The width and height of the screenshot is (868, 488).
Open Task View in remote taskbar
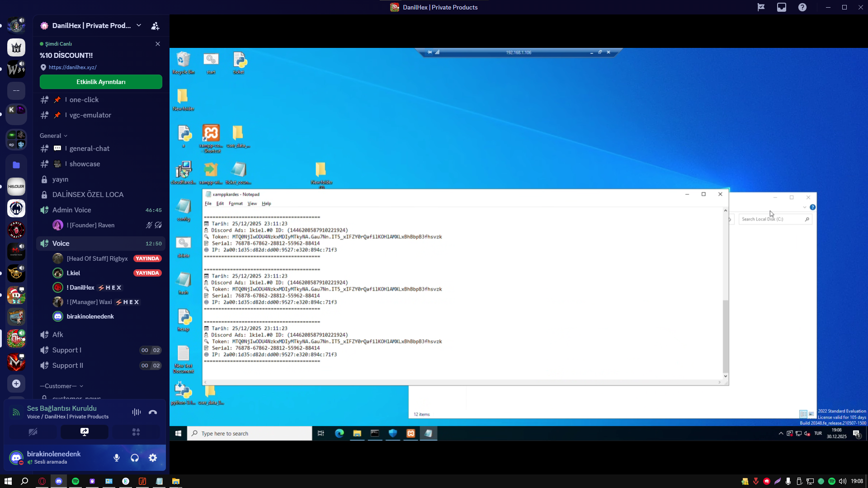click(321, 433)
